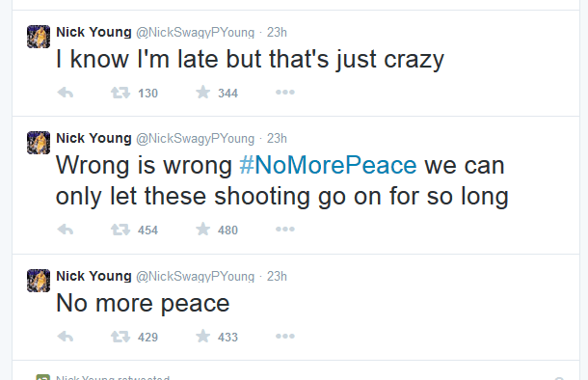The width and height of the screenshot is (588, 380).
Task: Open the #NoMorePeace hashtag link
Action: (x=328, y=165)
